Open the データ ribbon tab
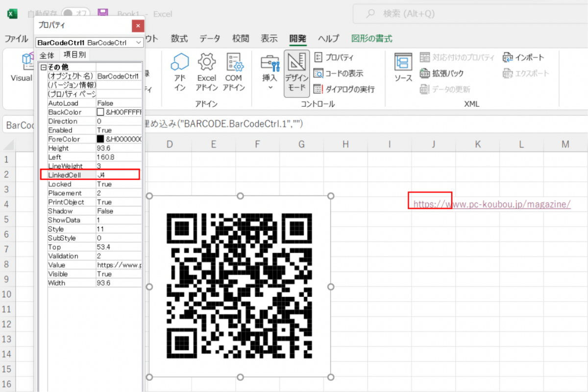588x392 pixels. pos(210,39)
